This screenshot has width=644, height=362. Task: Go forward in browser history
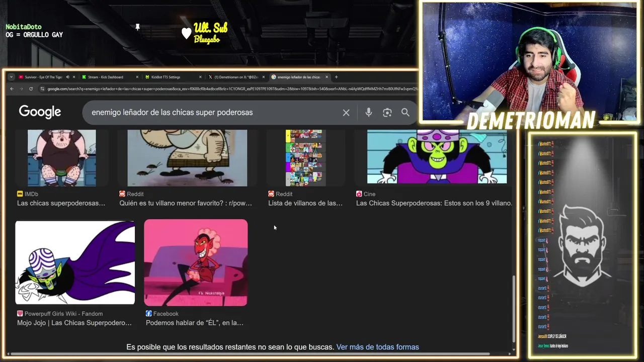click(21, 89)
